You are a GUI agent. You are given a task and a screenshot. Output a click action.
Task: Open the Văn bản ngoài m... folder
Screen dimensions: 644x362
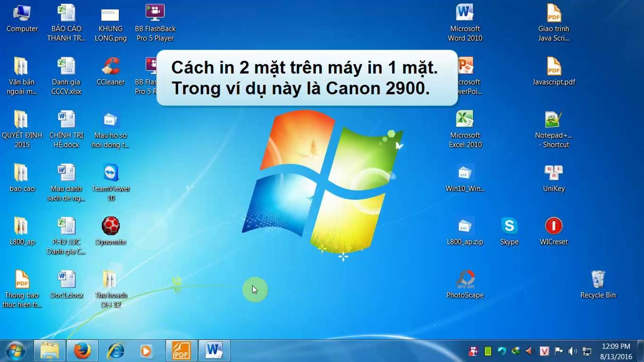tap(22, 76)
